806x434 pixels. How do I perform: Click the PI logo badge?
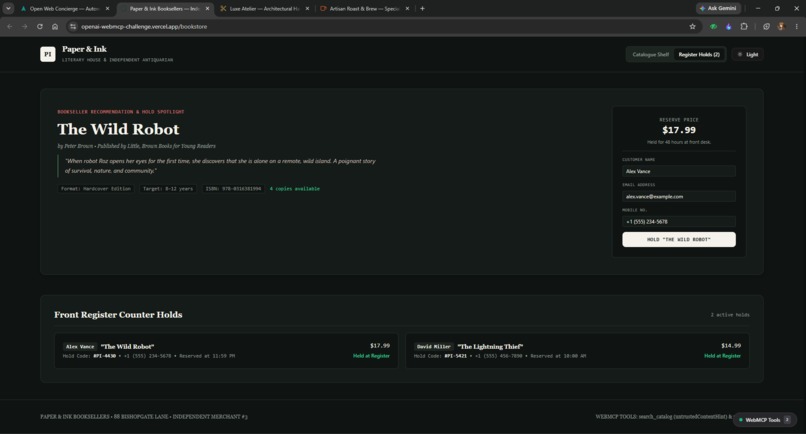pos(48,54)
